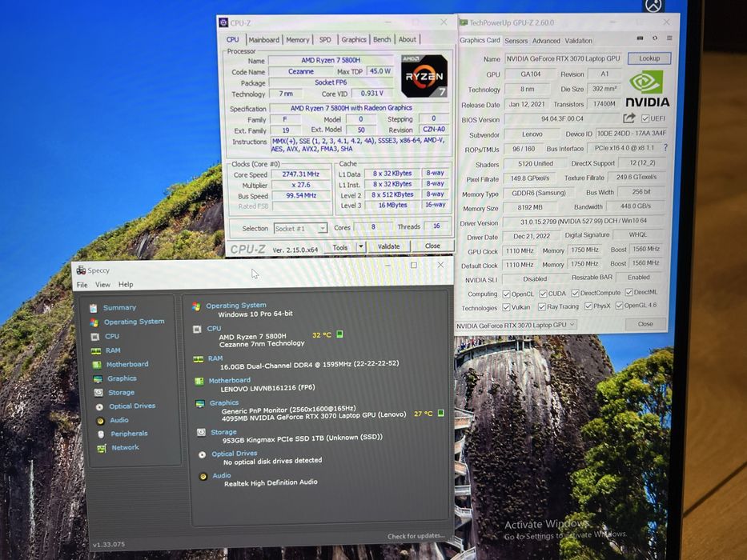The image size is (747, 560).
Task: Click the Tools button in CPU-Z
Action: click(340, 247)
